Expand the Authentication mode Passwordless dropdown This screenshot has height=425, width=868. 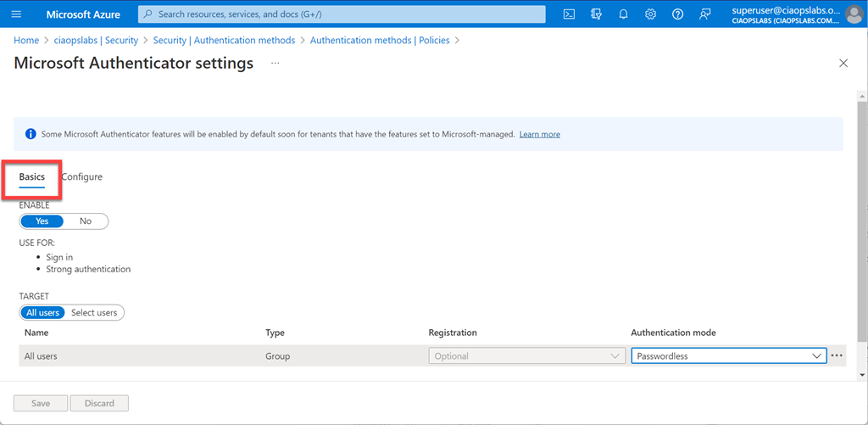(728, 356)
